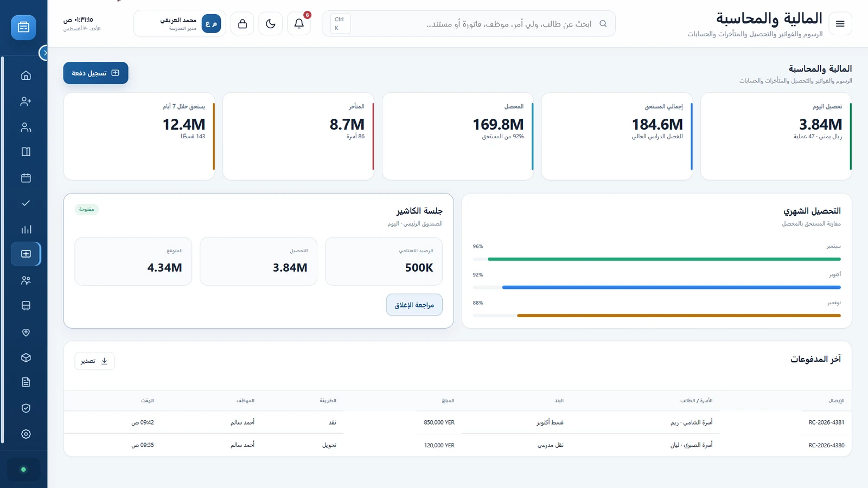
Task: Open the single-person sidebar icon
Action: click(26, 127)
